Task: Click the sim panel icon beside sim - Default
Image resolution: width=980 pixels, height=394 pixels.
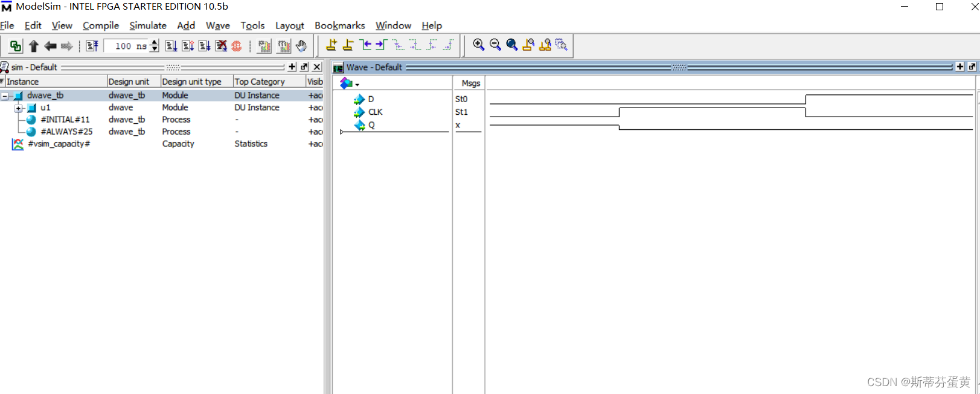Action: point(5,67)
